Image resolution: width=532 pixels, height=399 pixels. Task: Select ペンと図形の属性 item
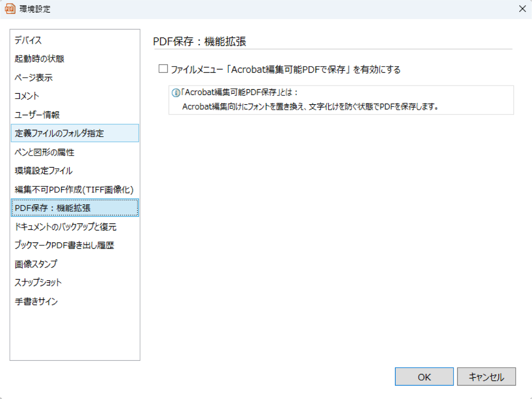click(x=75, y=152)
